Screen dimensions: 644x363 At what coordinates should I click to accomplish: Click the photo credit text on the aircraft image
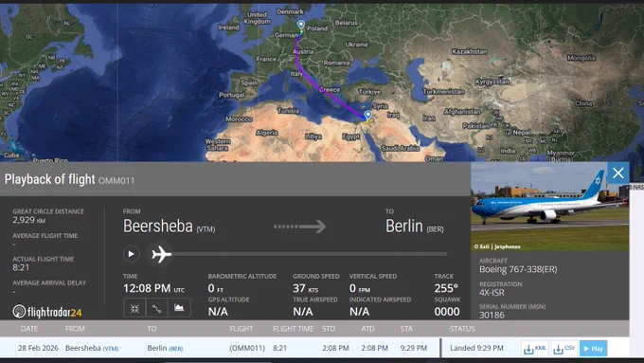click(497, 246)
